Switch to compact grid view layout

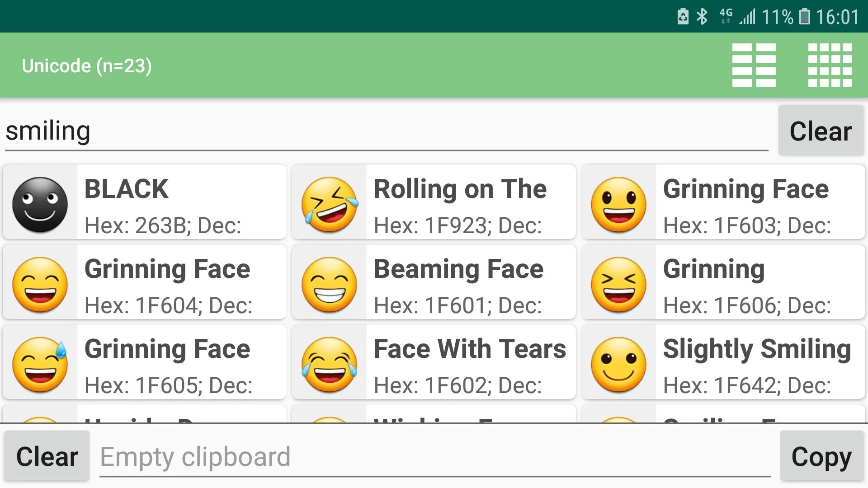830,64
